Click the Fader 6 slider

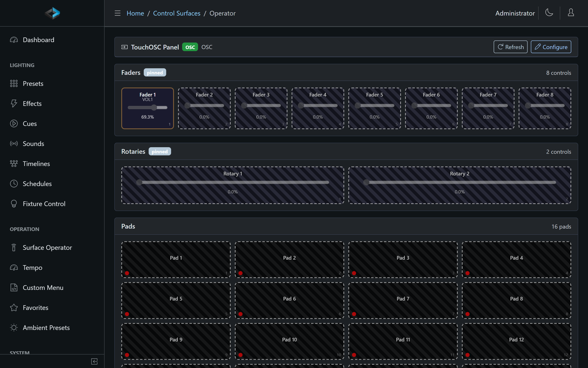pos(431,106)
